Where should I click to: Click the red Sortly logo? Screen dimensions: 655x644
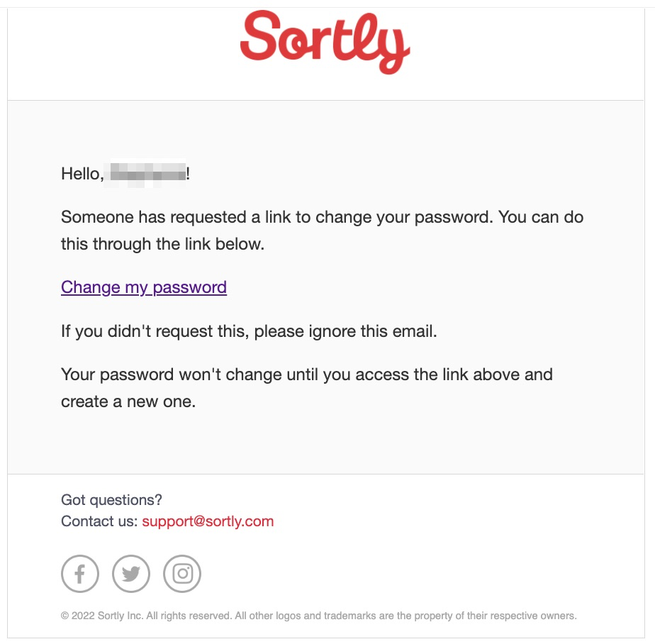325,43
